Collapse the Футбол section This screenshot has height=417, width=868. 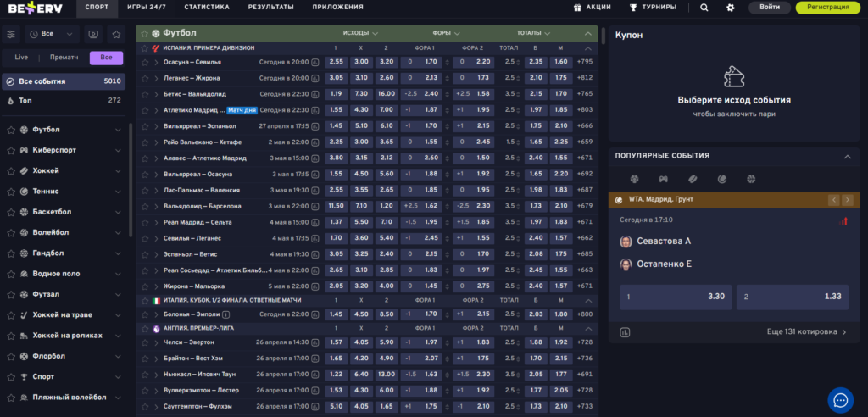pyautogui.click(x=588, y=33)
